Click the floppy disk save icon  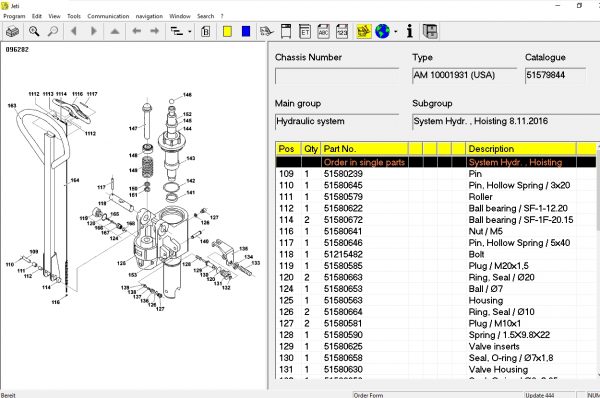[430, 31]
